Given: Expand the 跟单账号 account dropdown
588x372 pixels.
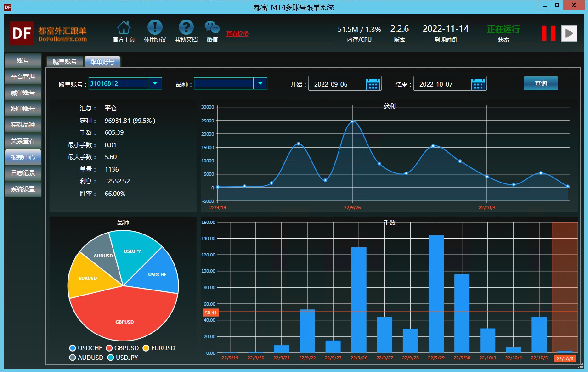Looking at the screenshot, I should click(x=155, y=84).
